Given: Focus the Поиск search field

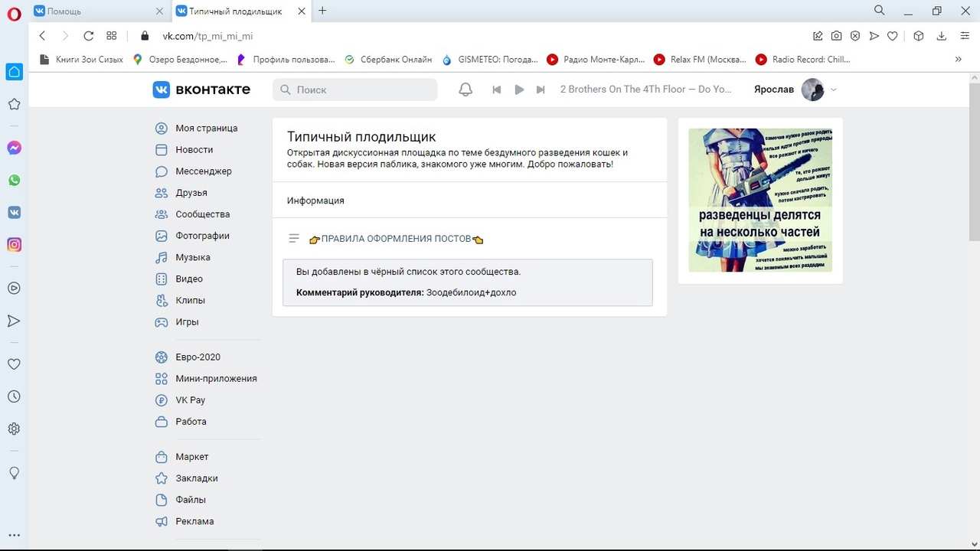Looking at the screenshot, I should click(355, 90).
